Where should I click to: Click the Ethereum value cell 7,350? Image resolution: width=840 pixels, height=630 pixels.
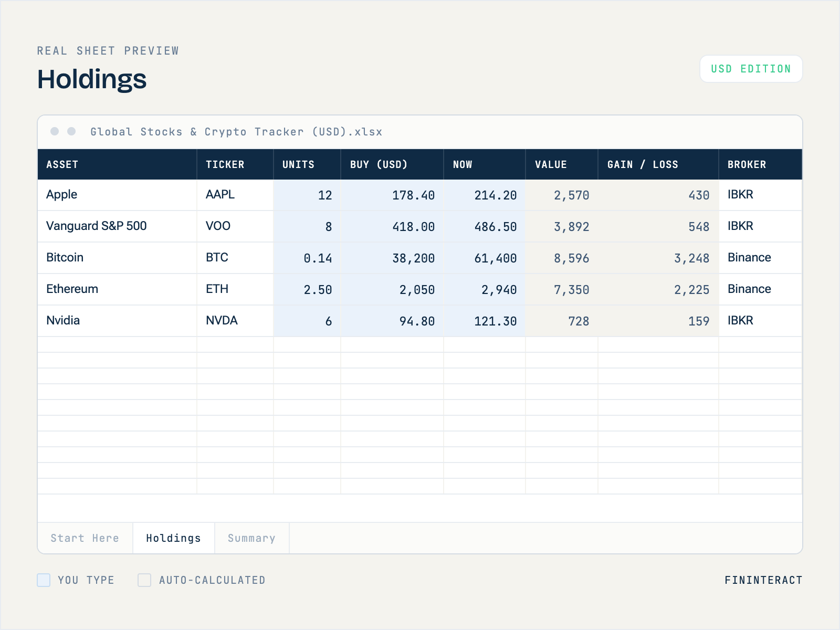tap(562, 289)
